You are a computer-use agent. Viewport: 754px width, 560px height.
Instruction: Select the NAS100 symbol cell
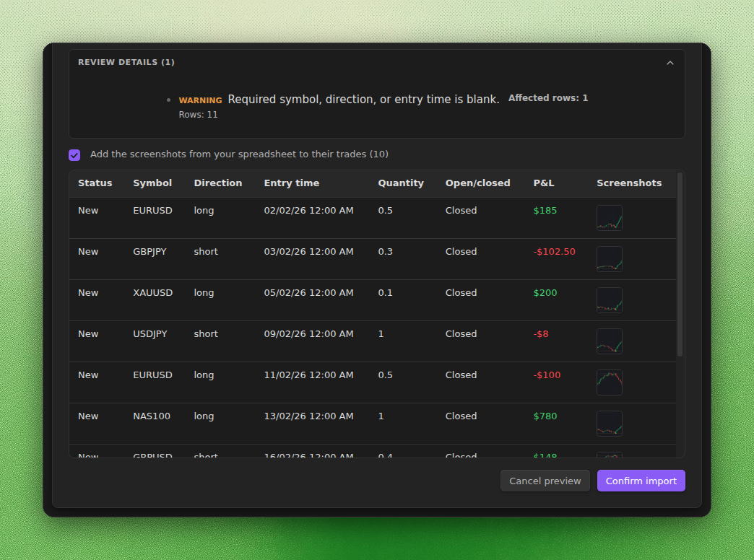pyautogui.click(x=152, y=416)
